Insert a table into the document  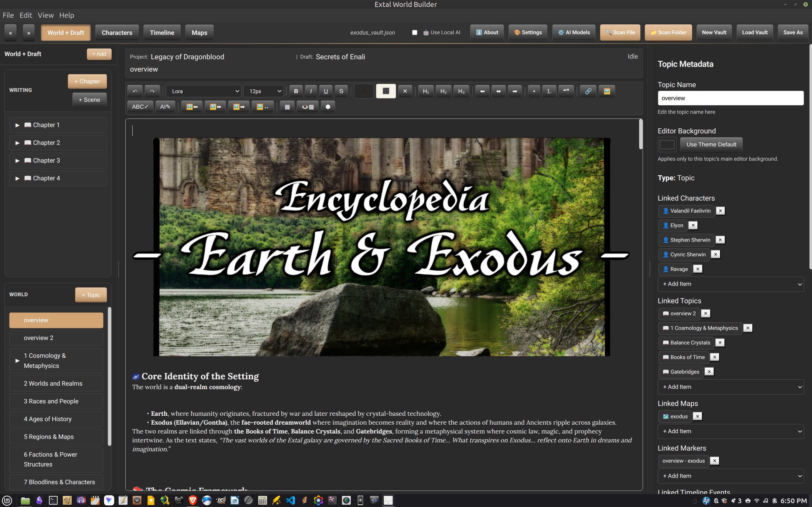point(286,107)
